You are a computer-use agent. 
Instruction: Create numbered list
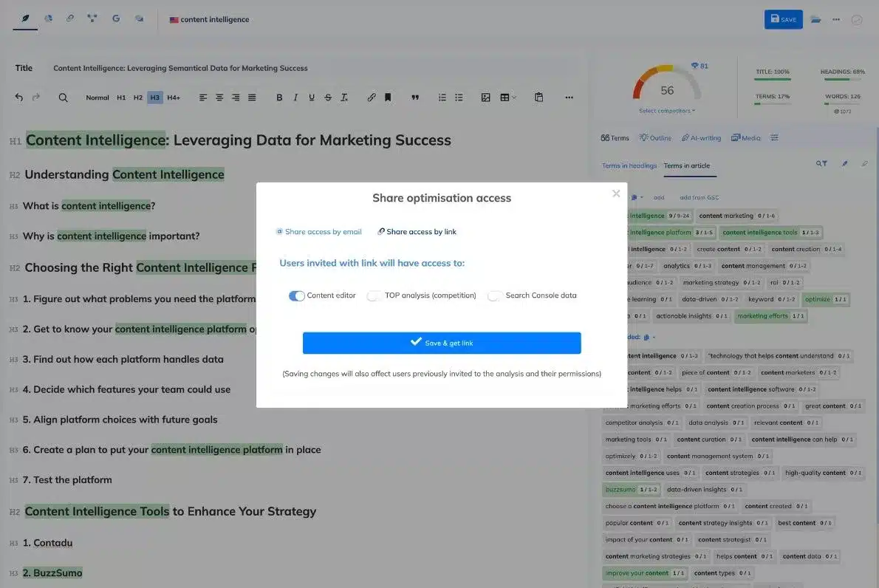(x=442, y=98)
